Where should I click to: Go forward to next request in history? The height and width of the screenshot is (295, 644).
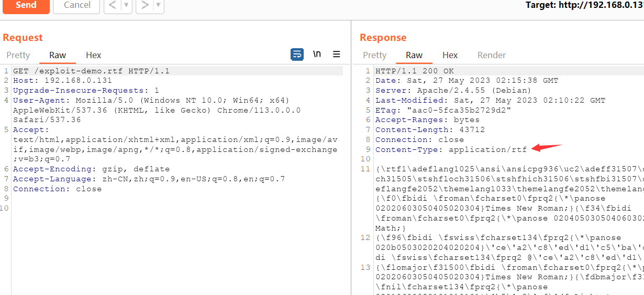(x=145, y=5)
